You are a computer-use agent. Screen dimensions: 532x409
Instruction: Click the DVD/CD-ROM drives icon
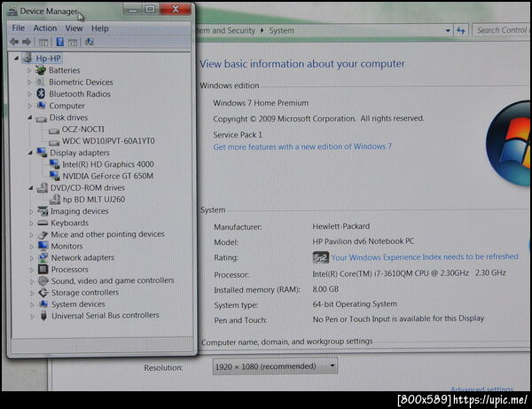pyautogui.click(x=43, y=188)
